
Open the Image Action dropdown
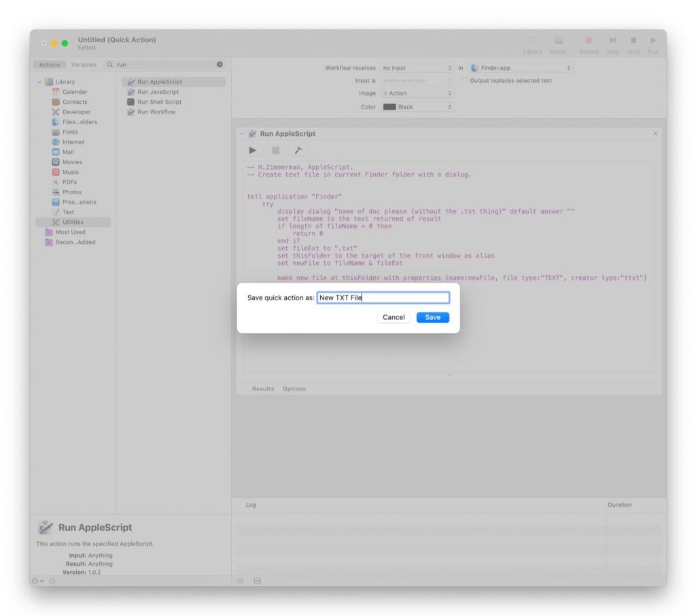click(417, 93)
